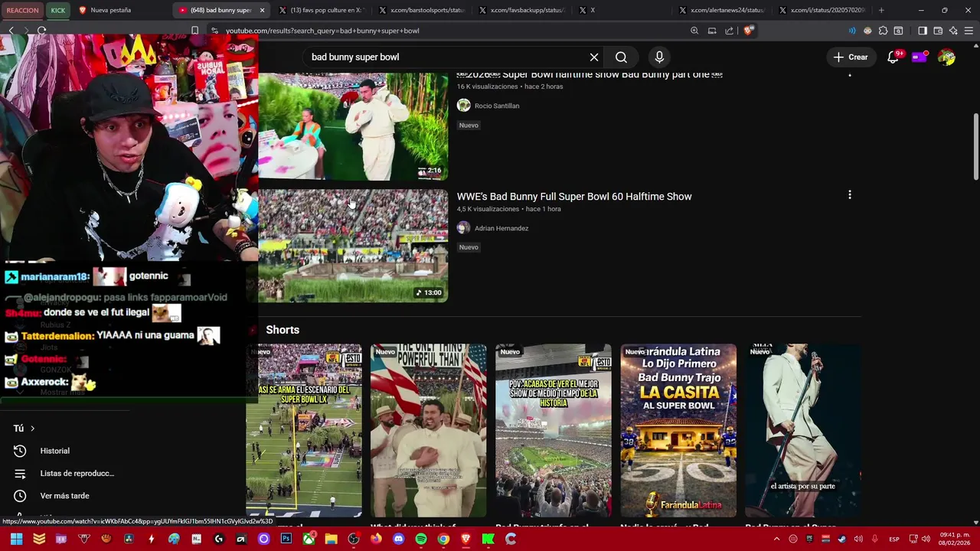Clear the YouTube search text with the X
This screenshot has height=551, width=980.
(594, 57)
